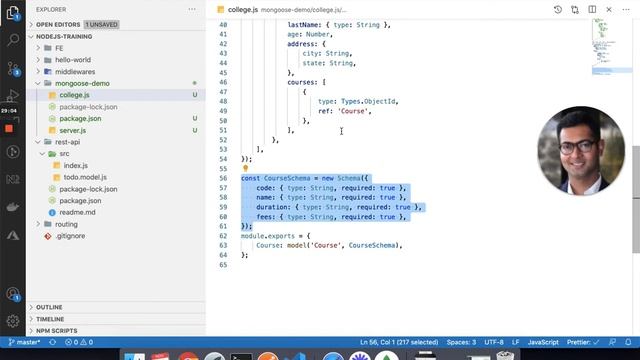Expand the routing folder
The width and height of the screenshot is (640, 360).
66,224
